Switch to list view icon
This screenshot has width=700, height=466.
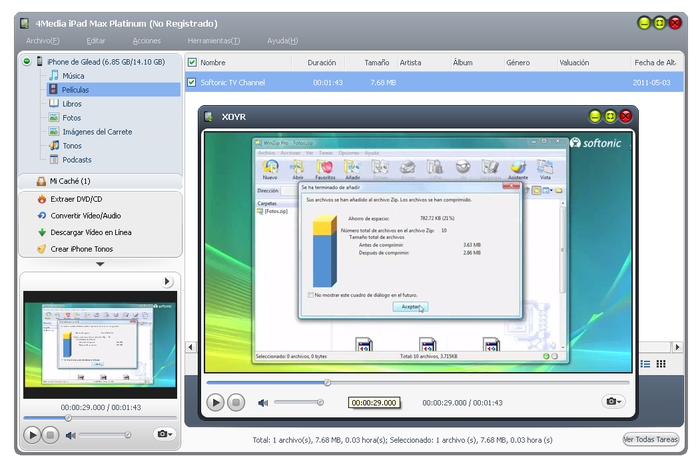point(646,364)
